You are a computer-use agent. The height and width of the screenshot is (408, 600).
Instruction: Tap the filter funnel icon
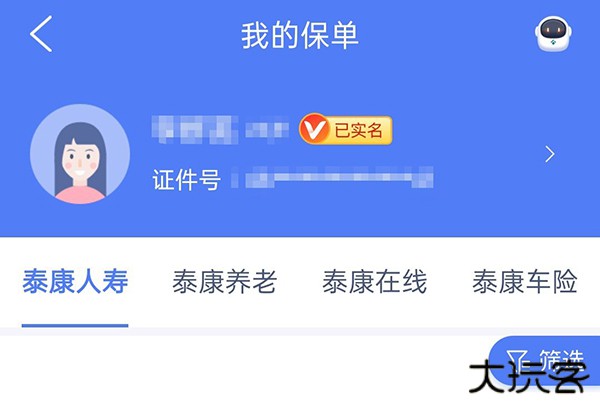[x=517, y=361]
